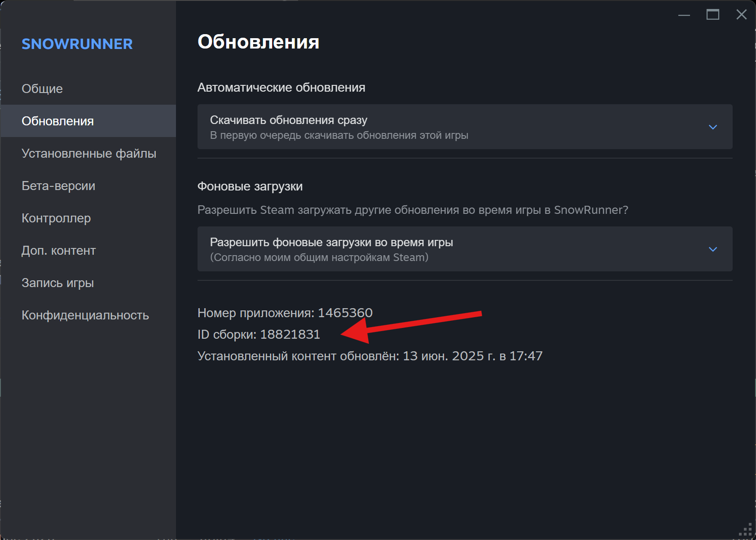Maximize the SnowRunner properties window
Screen dimensions: 756x540
[x=713, y=15]
